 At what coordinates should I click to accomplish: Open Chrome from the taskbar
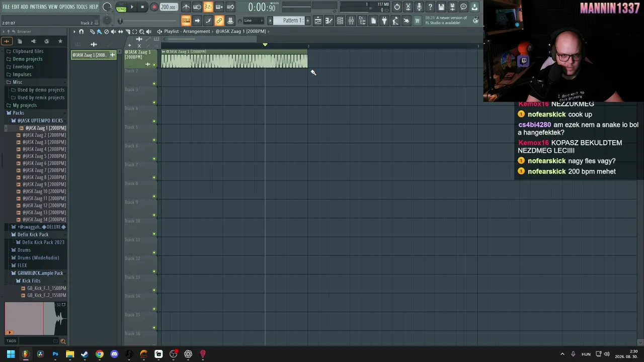pyautogui.click(x=100, y=354)
